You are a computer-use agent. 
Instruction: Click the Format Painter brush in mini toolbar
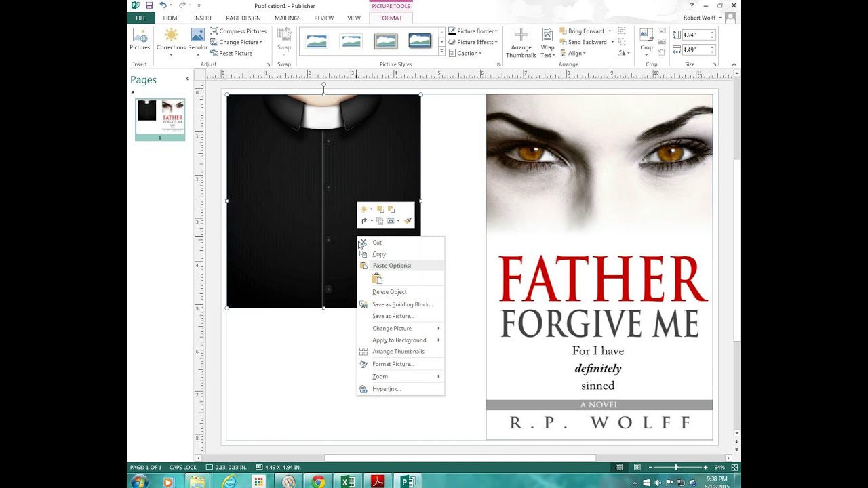pos(408,221)
